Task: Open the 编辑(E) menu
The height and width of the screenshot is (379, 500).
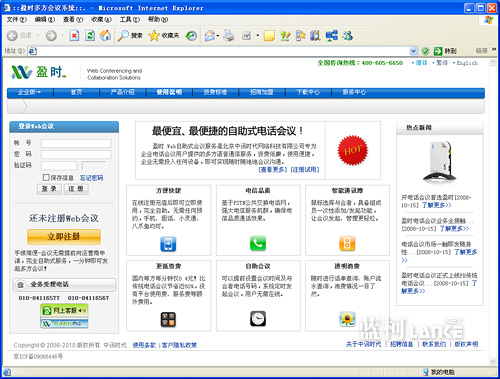Action: coord(45,19)
